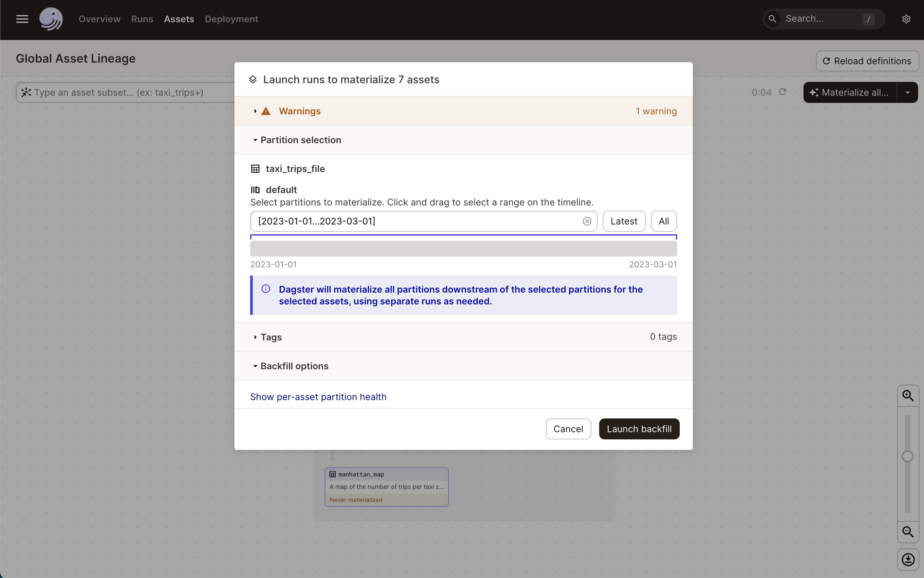Click the info icon in blue notice
The width and height of the screenshot is (924, 578).
click(266, 289)
